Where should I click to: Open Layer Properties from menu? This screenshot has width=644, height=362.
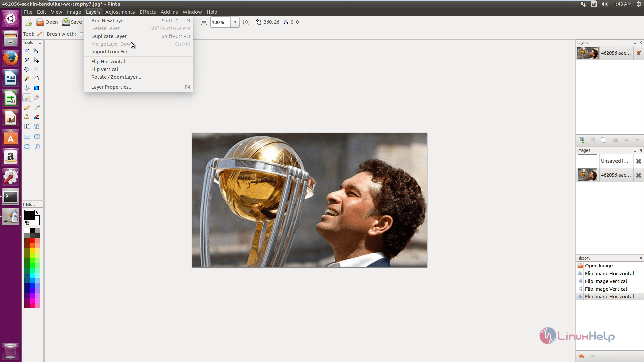click(x=138, y=87)
